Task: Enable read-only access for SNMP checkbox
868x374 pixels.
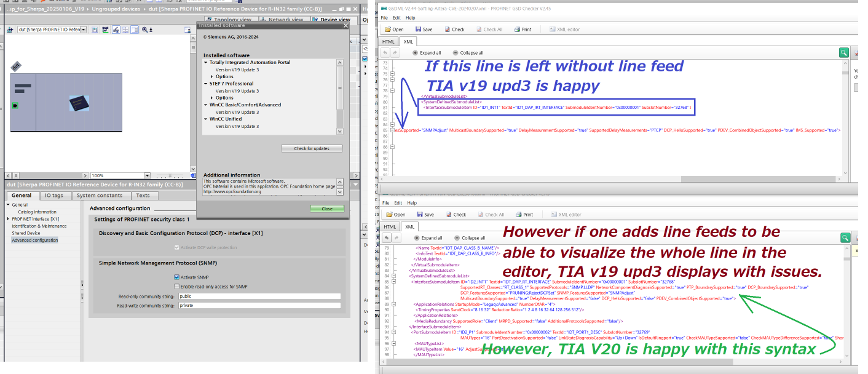Action: (176, 286)
